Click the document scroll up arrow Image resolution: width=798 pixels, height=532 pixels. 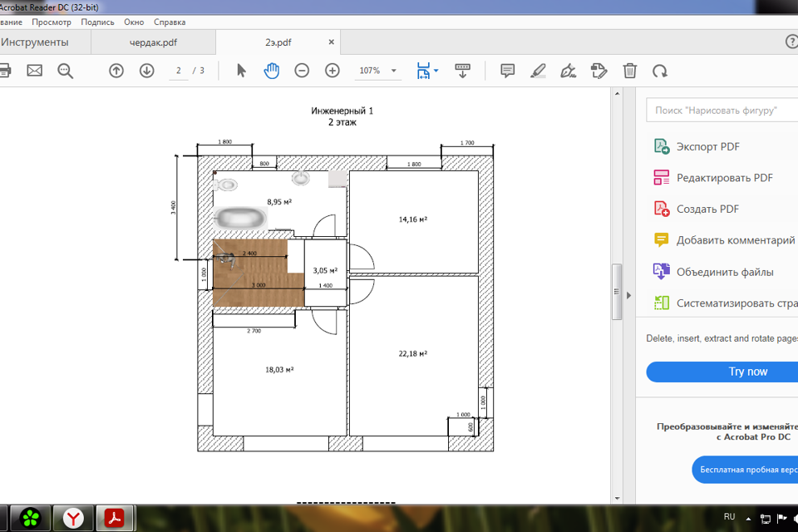click(618, 94)
